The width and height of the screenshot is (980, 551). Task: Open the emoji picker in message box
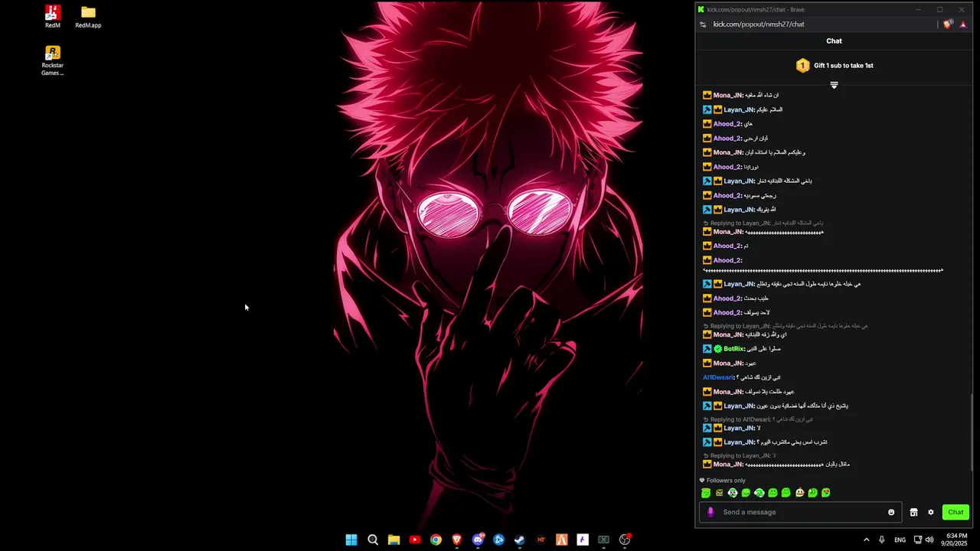891,512
